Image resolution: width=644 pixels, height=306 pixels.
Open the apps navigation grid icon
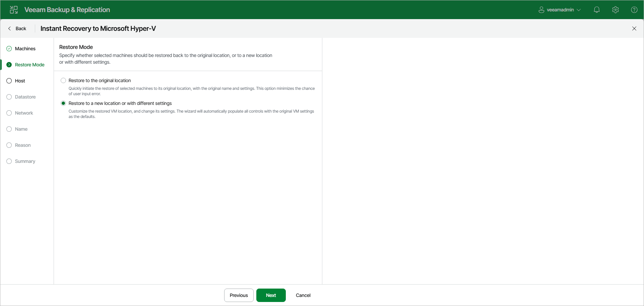(x=13, y=9)
